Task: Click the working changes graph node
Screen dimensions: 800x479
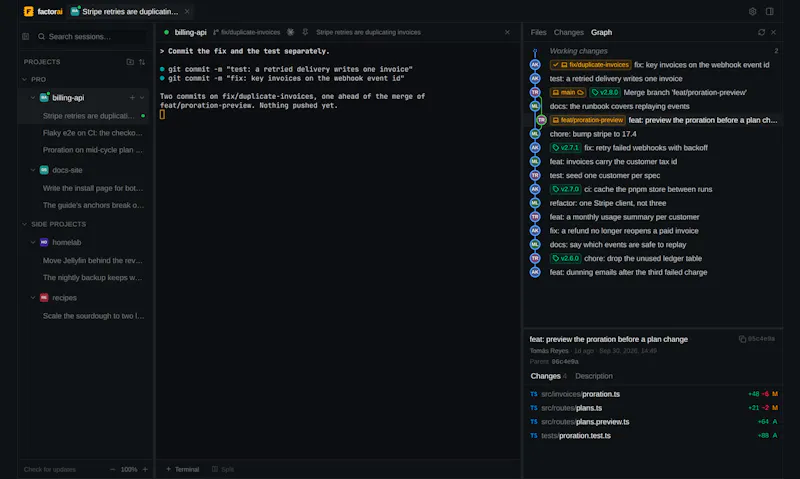Action: tap(535, 51)
